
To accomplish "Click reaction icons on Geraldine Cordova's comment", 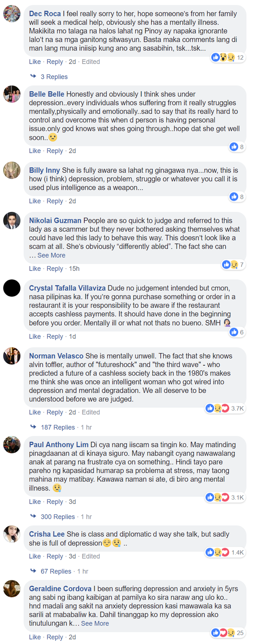I will coord(223,633).
